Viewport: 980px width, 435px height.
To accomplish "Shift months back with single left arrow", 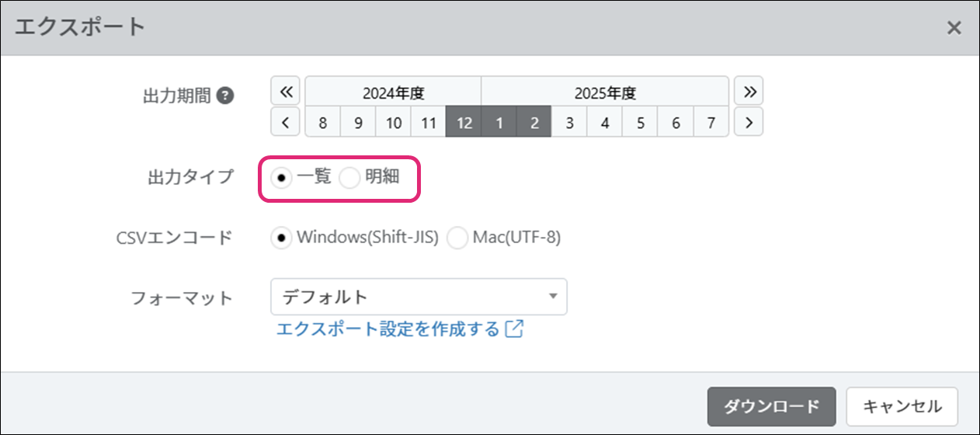I will coord(285,122).
